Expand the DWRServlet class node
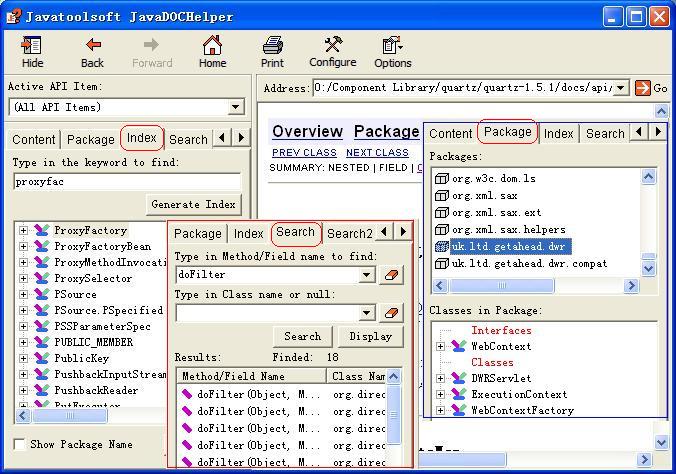676x474 pixels. pyautogui.click(x=440, y=378)
